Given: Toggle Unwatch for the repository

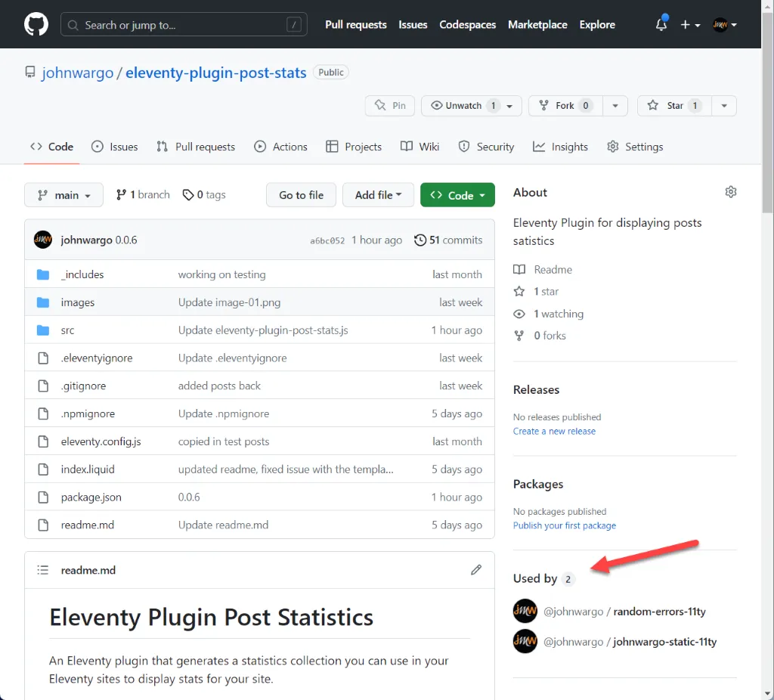Looking at the screenshot, I should (x=471, y=106).
